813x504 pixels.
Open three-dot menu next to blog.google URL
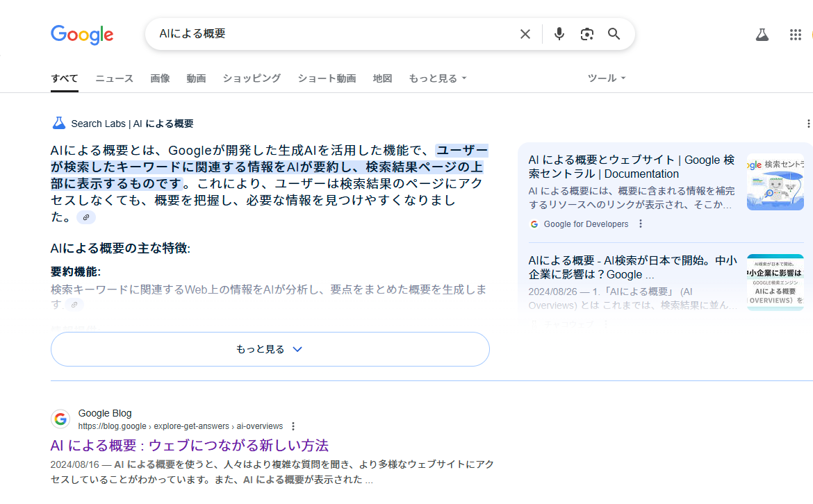293,426
